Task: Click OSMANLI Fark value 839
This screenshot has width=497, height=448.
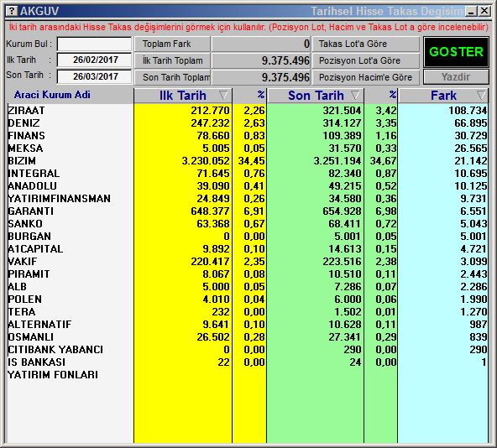Action: point(479,336)
